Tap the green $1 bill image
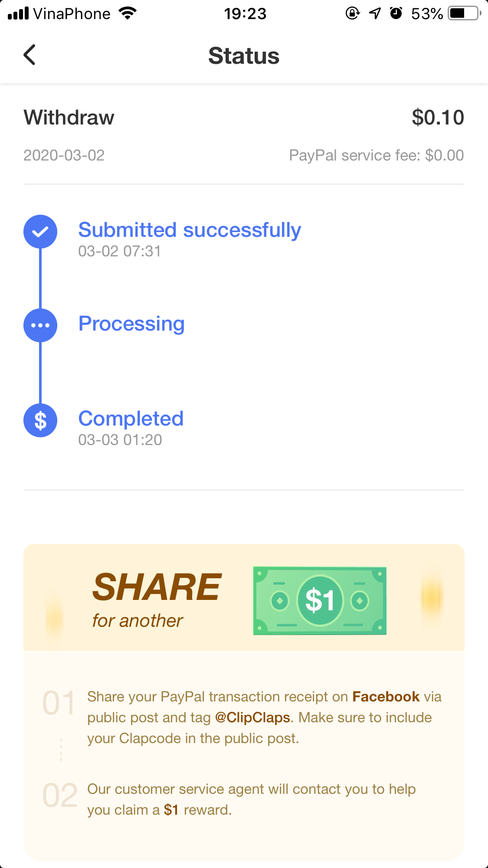The width and height of the screenshot is (488, 868). click(x=320, y=600)
